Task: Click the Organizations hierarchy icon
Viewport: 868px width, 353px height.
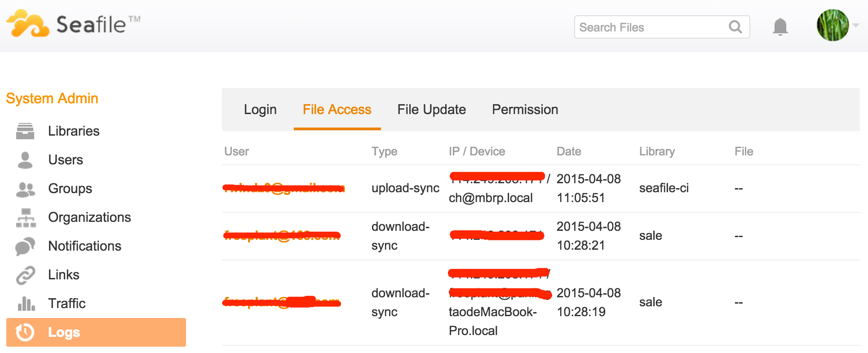Action: coord(26,218)
